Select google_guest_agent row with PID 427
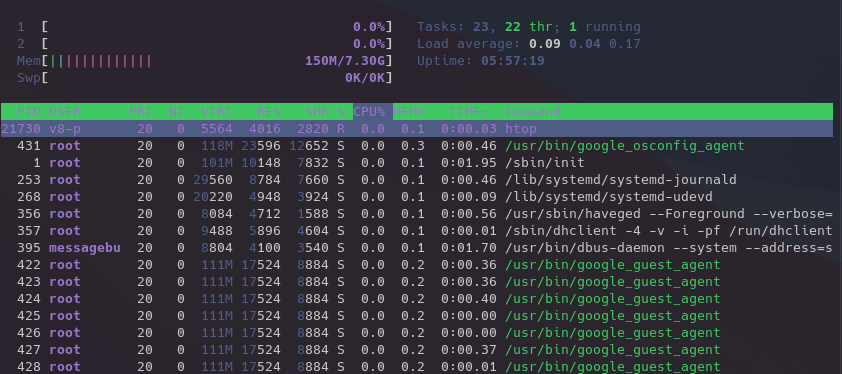Screen dimensions: 842x374 417,350
